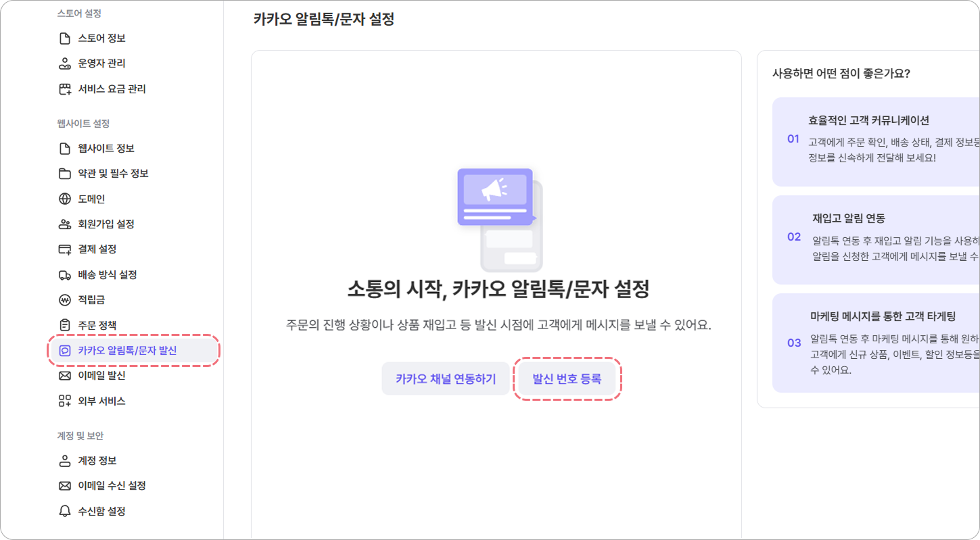Image resolution: width=980 pixels, height=540 pixels.
Task: Click the 이메일 발신 envelope icon
Action: [x=65, y=376]
